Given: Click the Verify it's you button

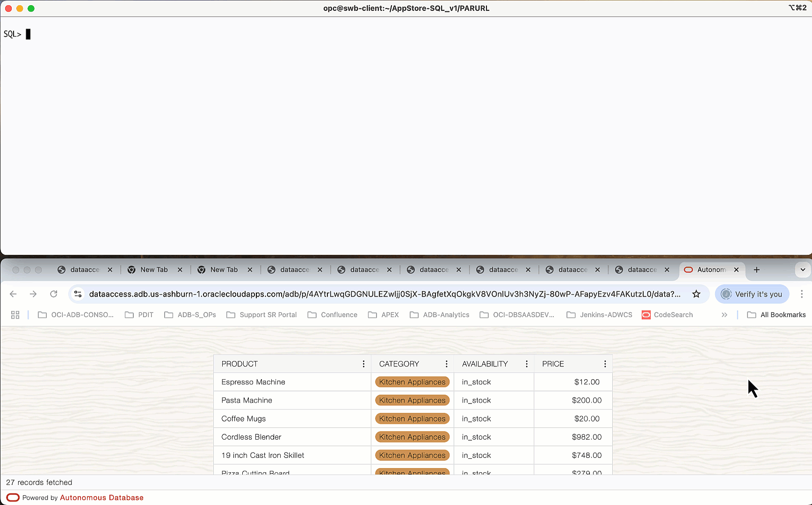Looking at the screenshot, I should pos(752,294).
